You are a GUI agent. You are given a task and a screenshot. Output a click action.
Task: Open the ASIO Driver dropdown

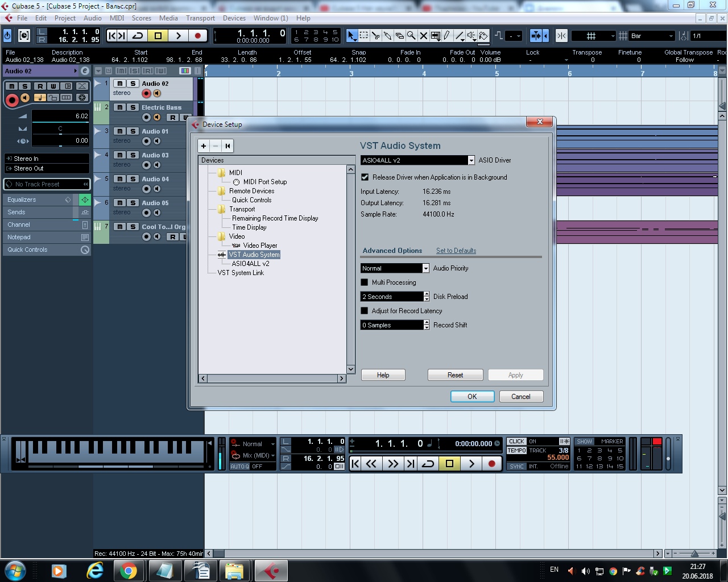pos(471,160)
